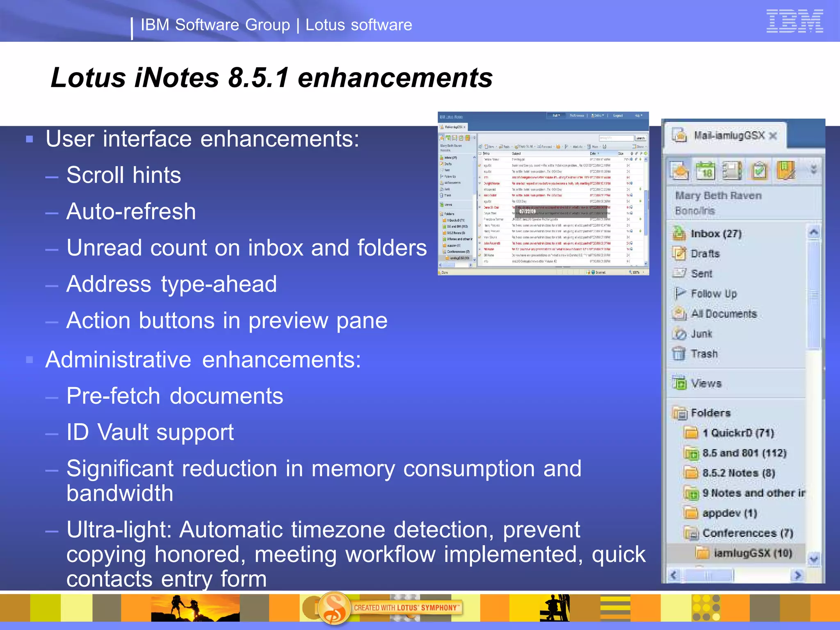The width and height of the screenshot is (840, 630).
Task: Open the Mail icon in the enlarged sidebar panel
Action: [680, 171]
